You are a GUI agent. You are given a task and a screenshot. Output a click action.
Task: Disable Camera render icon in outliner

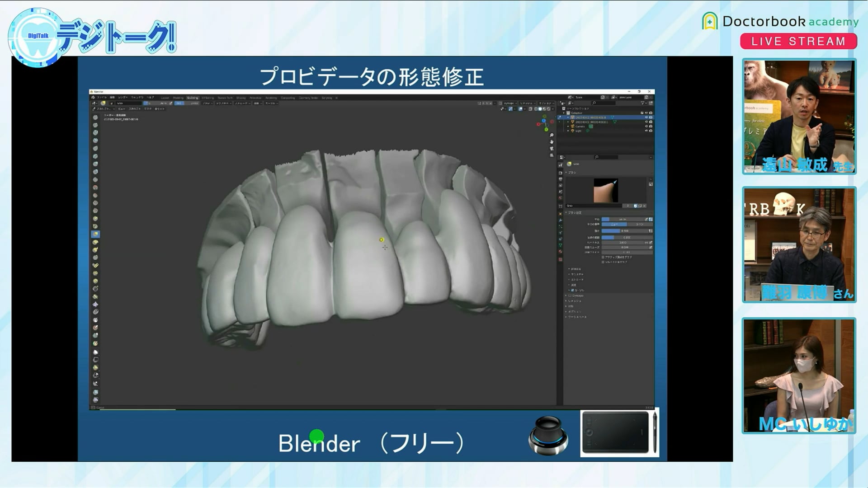[651, 126]
